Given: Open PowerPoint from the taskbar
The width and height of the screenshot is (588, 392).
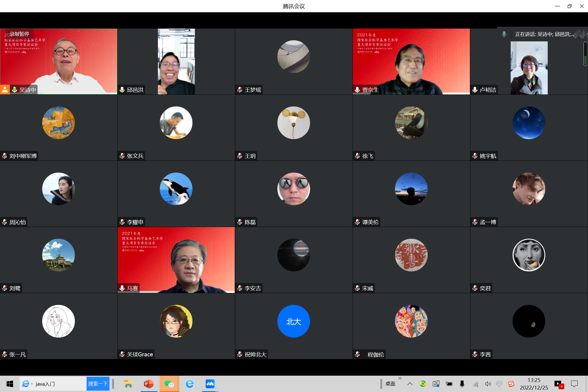Looking at the screenshot, I should [149, 384].
